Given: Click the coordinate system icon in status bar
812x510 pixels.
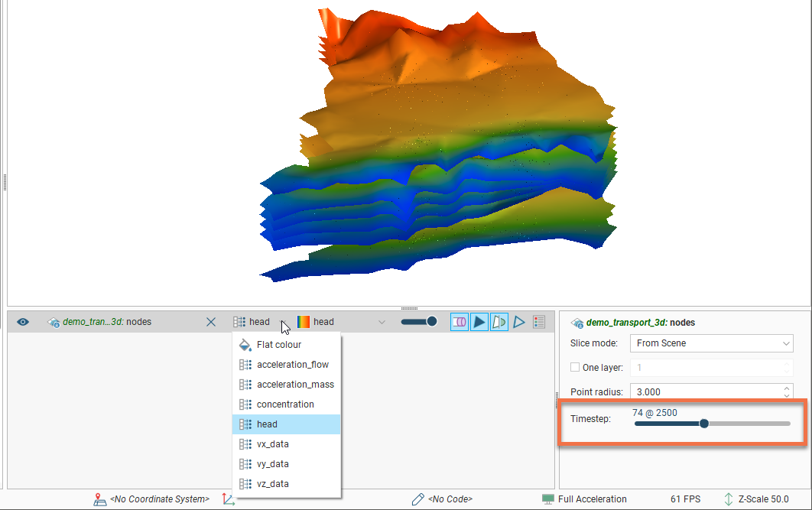Looking at the screenshot, I should pyautogui.click(x=99, y=499).
